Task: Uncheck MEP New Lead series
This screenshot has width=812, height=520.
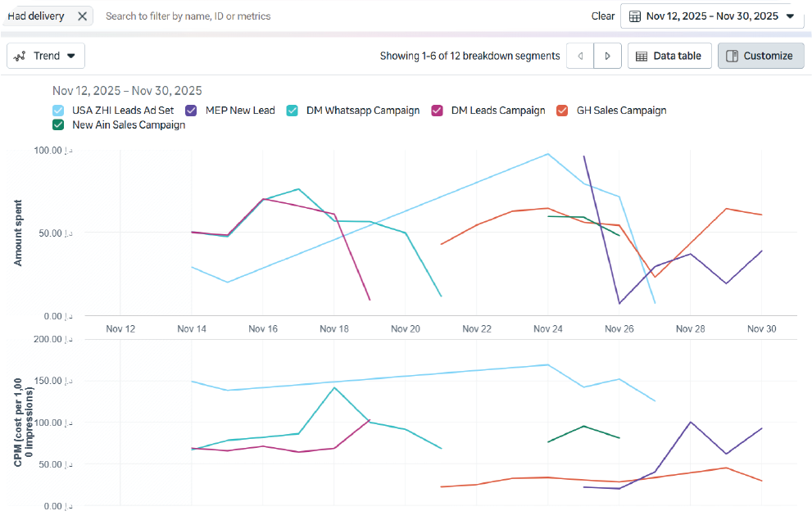Action: pyautogui.click(x=191, y=111)
